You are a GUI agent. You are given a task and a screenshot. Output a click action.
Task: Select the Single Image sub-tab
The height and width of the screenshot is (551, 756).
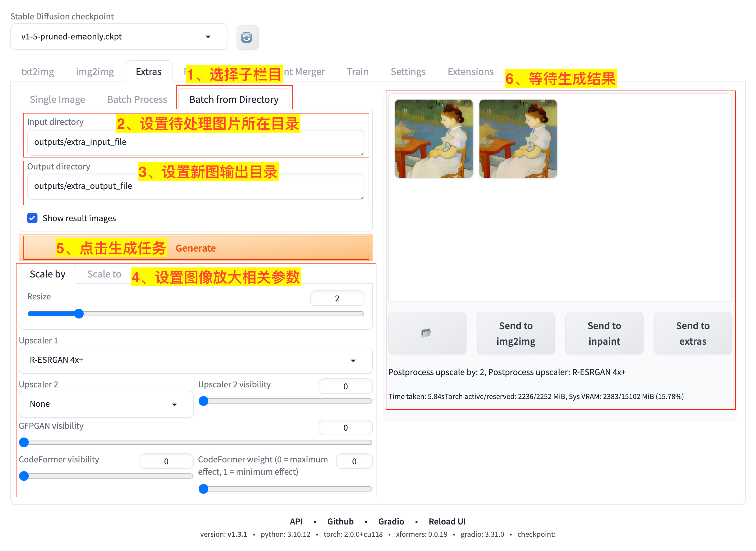57,99
